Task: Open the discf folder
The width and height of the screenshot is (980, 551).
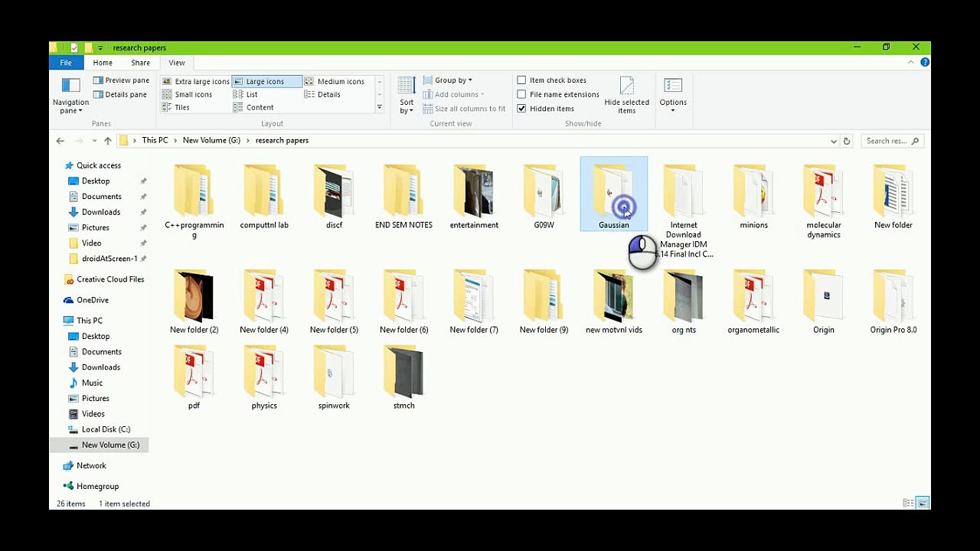Action: click(334, 197)
